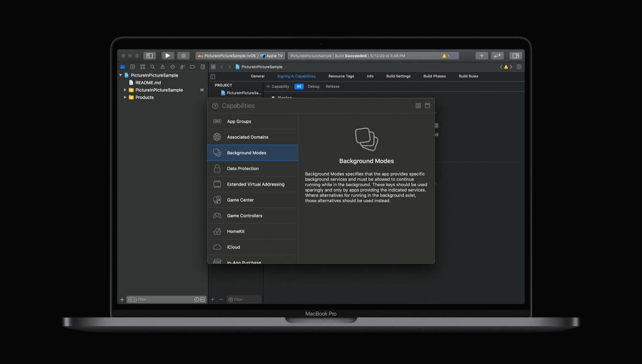Click the PictureInPictureSample jump bar breadcrumb
This screenshot has width=642, height=364.
click(259, 67)
